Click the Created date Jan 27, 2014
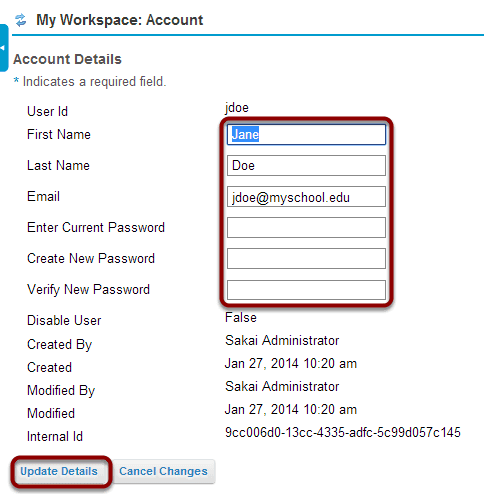This screenshot has height=494, width=484. (291, 363)
